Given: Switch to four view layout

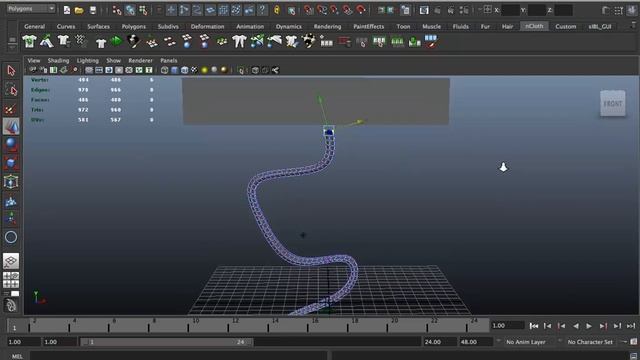Looking at the screenshot, I should (11, 280).
